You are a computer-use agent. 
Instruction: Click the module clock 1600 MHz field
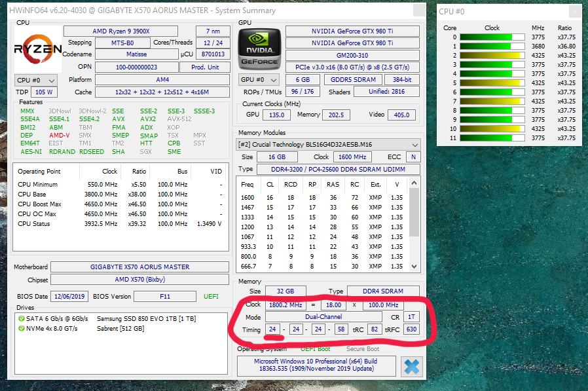(352, 157)
